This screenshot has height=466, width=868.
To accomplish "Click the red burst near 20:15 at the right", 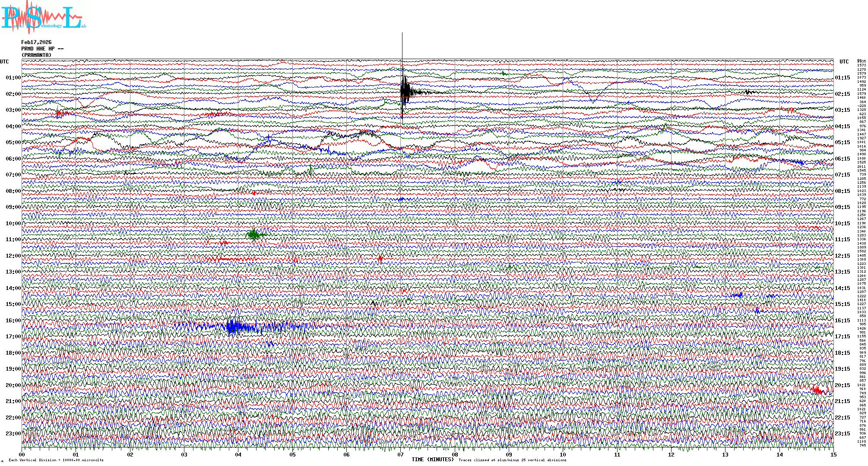I will pyautogui.click(x=817, y=390).
